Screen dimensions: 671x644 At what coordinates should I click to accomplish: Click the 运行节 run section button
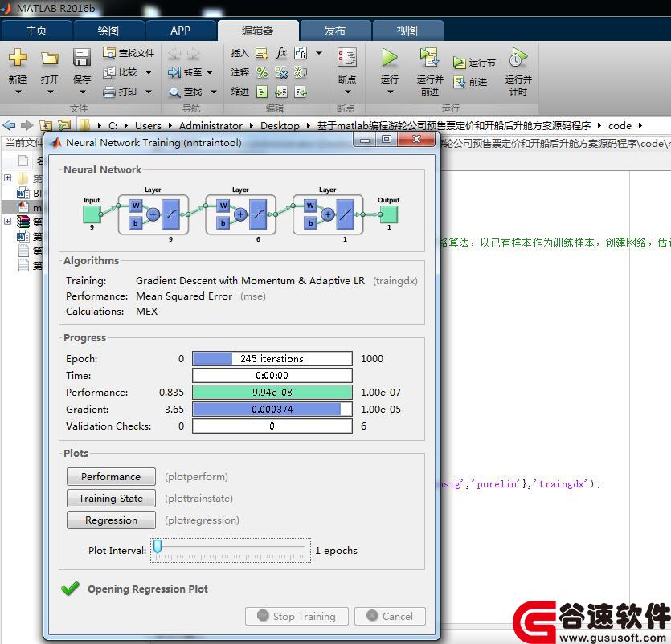tap(474, 63)
